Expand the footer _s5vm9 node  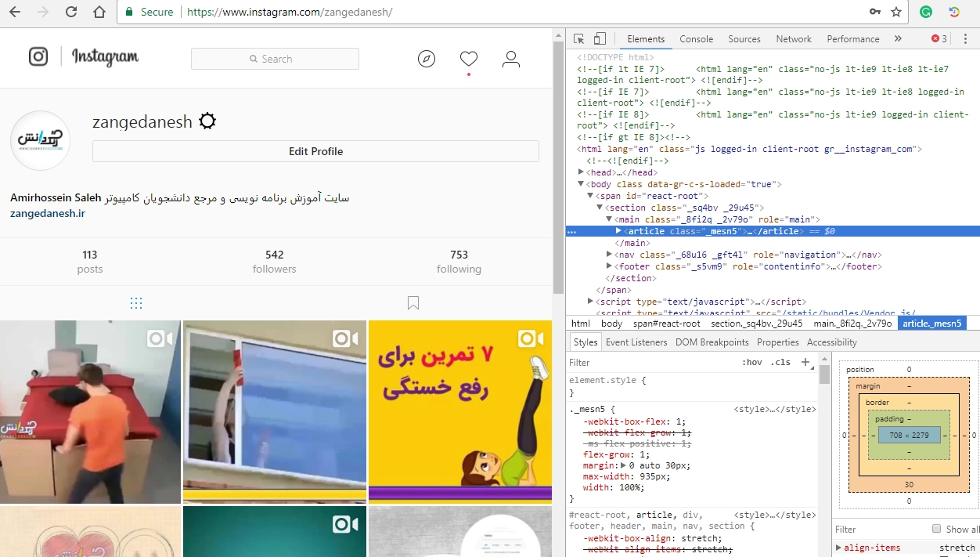pyautogui.click(x=609, y=266)
